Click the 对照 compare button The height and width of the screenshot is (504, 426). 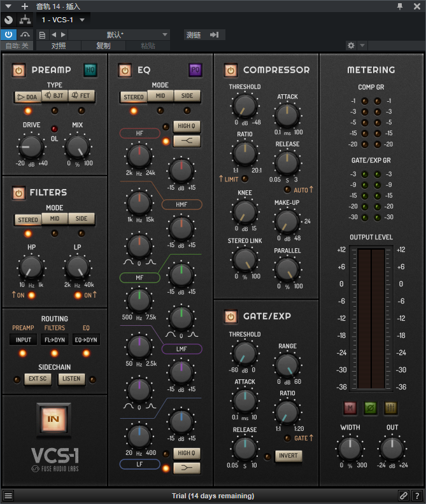pyautogui.click(x=59, y=46)
